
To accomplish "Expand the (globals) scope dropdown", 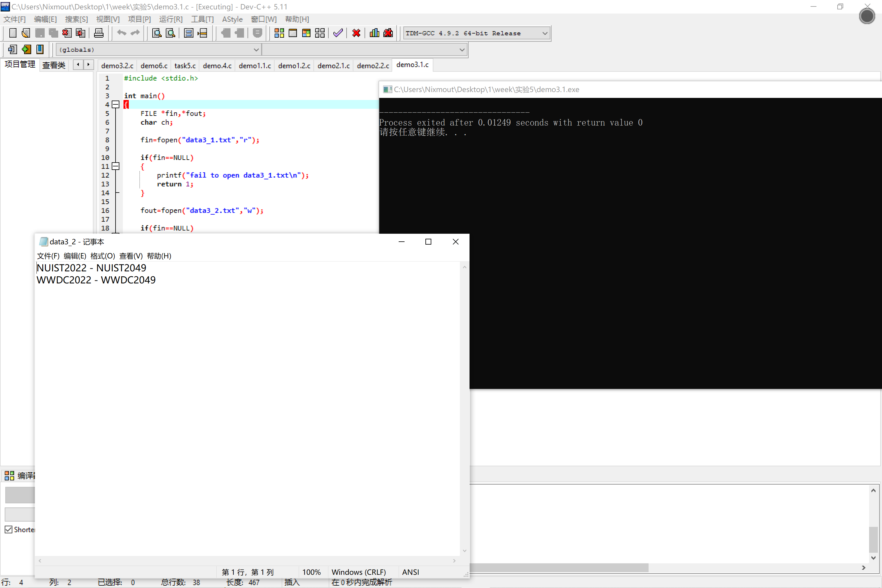I will pos(256,49).
